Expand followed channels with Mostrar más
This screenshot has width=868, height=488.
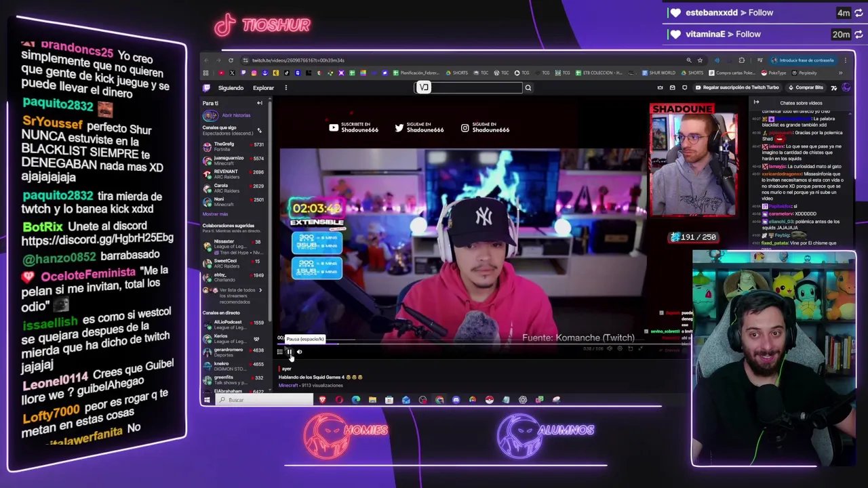[x=215, y=214]
